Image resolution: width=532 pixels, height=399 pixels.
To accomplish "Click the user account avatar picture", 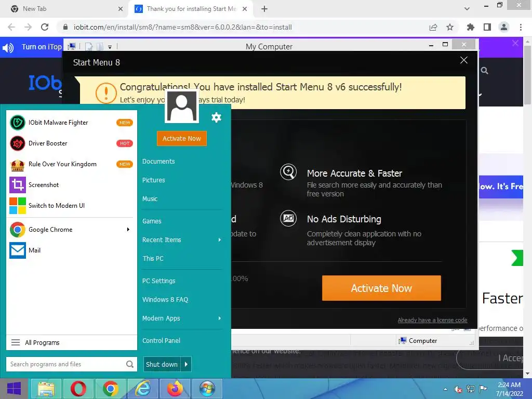I will click(x=182, y=106).
